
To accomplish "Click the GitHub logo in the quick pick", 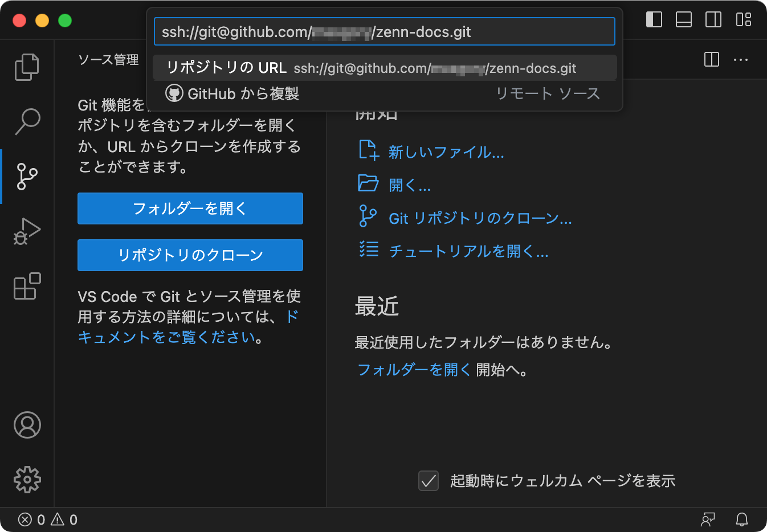I will 174,93.
